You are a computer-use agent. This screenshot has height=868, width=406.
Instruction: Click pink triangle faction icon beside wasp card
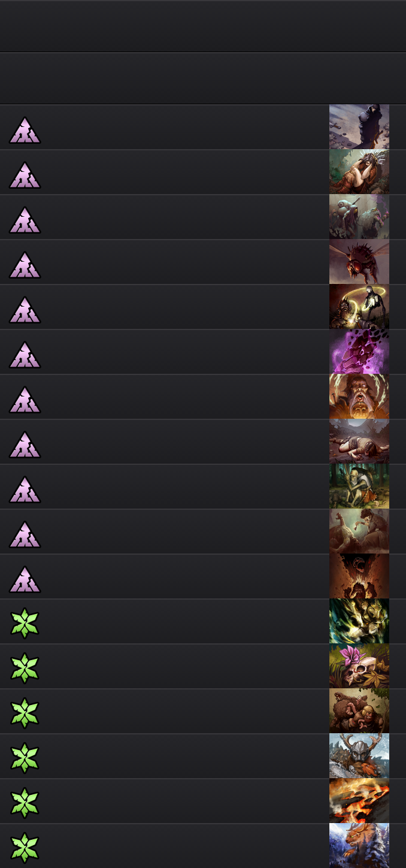click(x=25, y=265)
